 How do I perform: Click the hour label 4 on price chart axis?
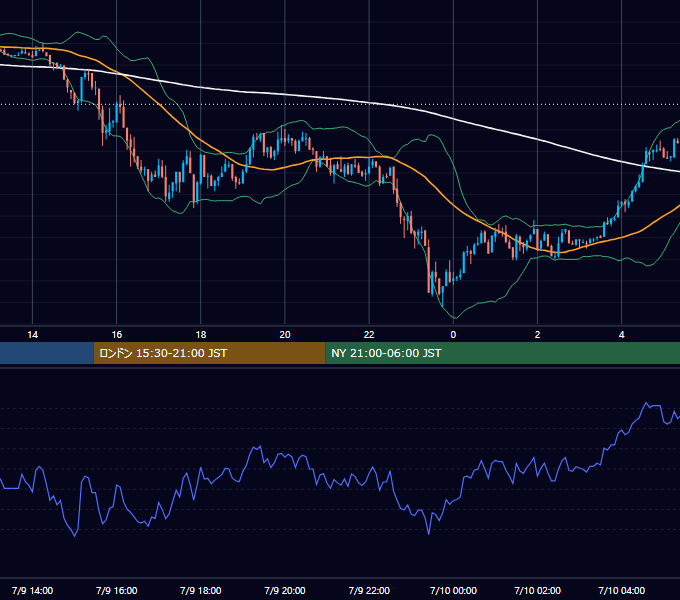pyautogui.click(x=621, y=334)
